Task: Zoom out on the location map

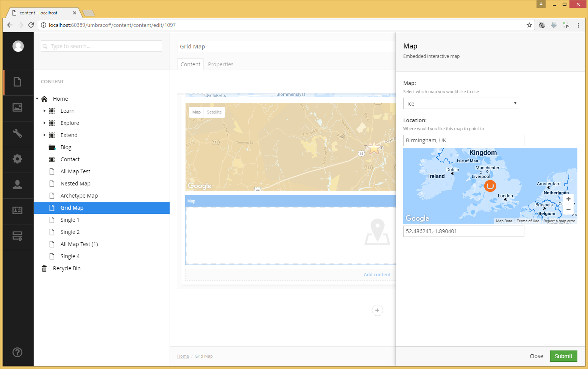Action: click(x=568, y=209)
